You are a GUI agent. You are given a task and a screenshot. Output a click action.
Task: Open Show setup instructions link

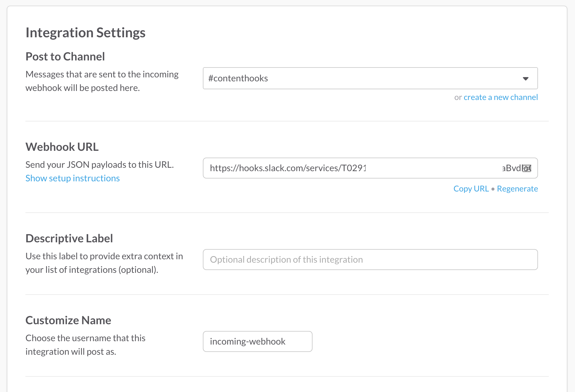coord(73,178)
